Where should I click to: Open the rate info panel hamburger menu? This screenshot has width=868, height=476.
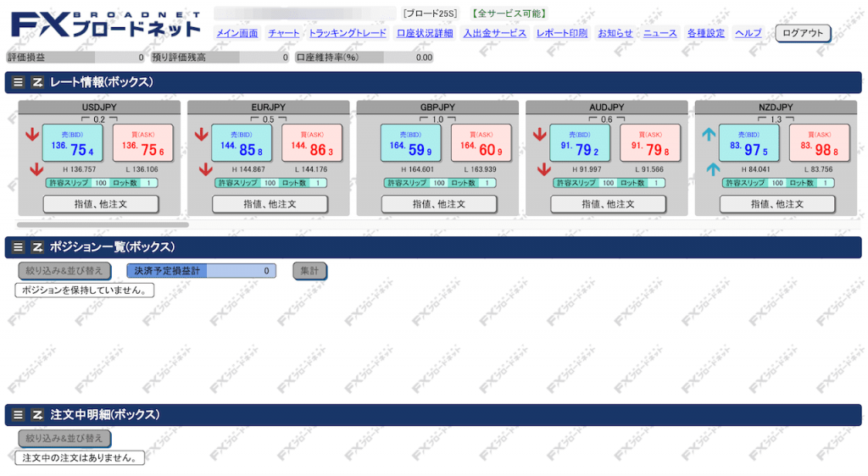(x=18, y=82)
